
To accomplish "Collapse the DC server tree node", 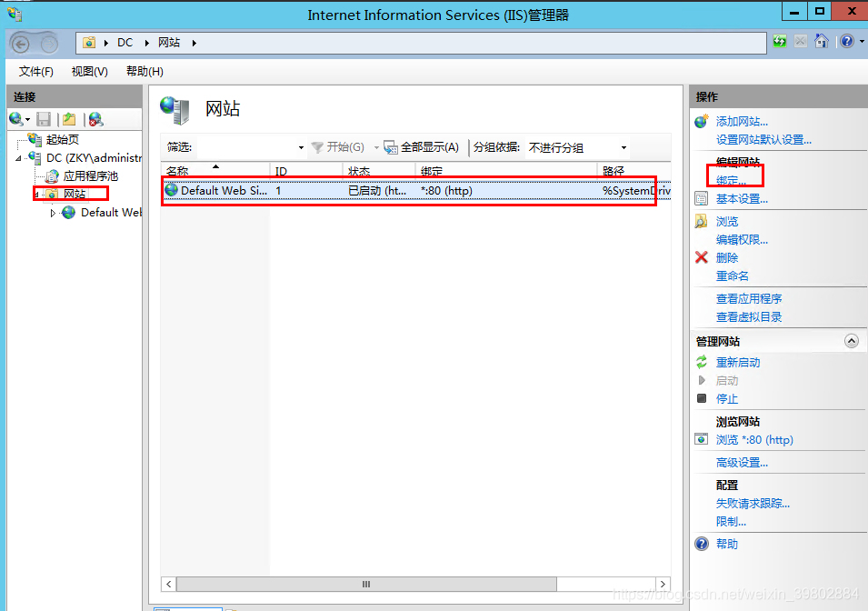I will point(18,158).
